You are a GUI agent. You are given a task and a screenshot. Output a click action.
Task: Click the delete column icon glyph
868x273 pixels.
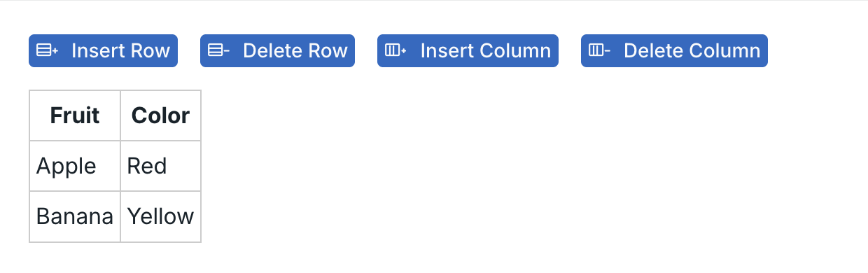599,50
